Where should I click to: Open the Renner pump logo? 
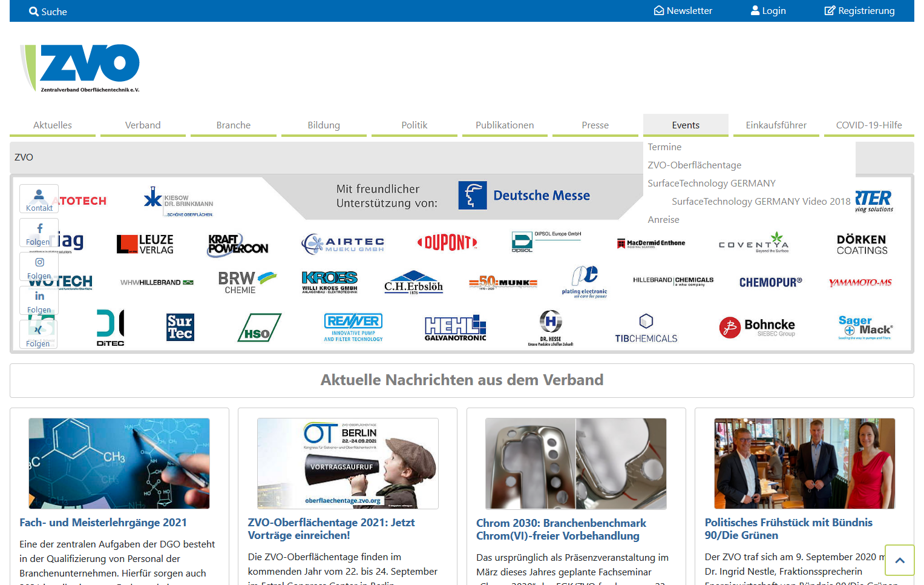pyautogui.click(x=353, y=328)
